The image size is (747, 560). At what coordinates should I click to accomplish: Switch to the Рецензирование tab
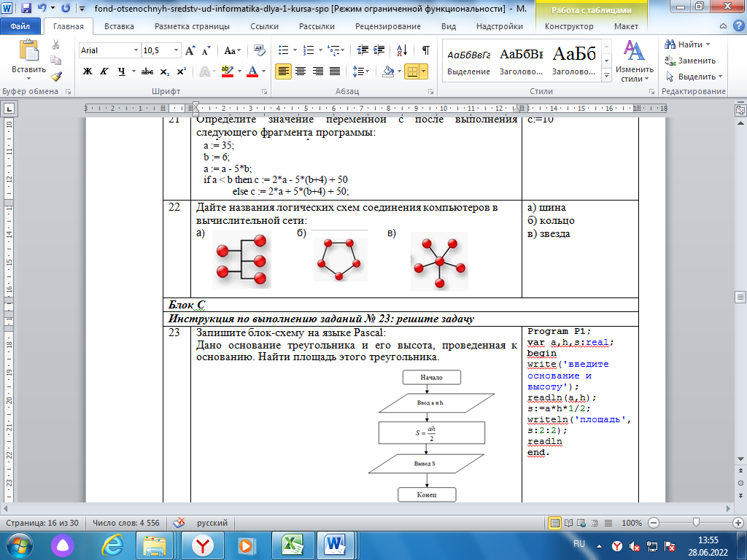tap(388, 27)
